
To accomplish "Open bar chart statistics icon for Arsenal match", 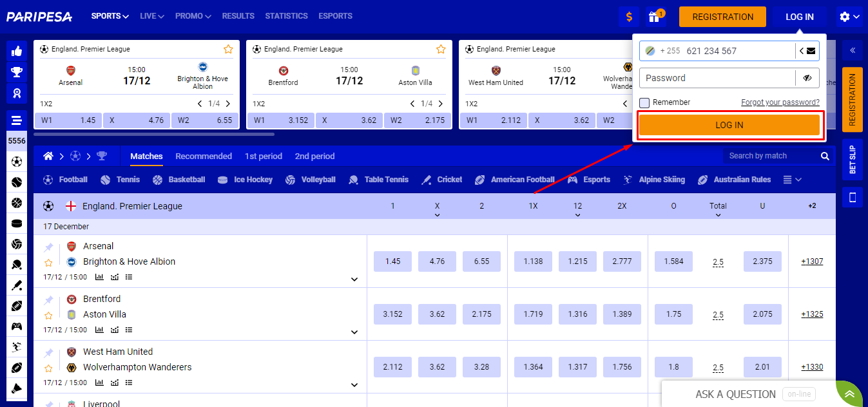I will tap(99, 277).
